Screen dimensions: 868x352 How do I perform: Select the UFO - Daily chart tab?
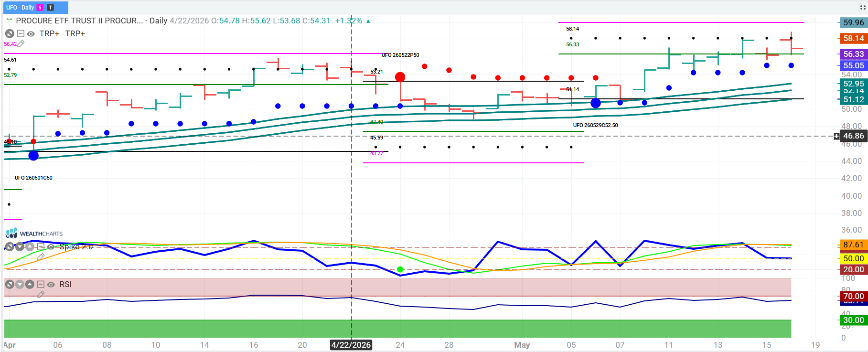(36, 7)
